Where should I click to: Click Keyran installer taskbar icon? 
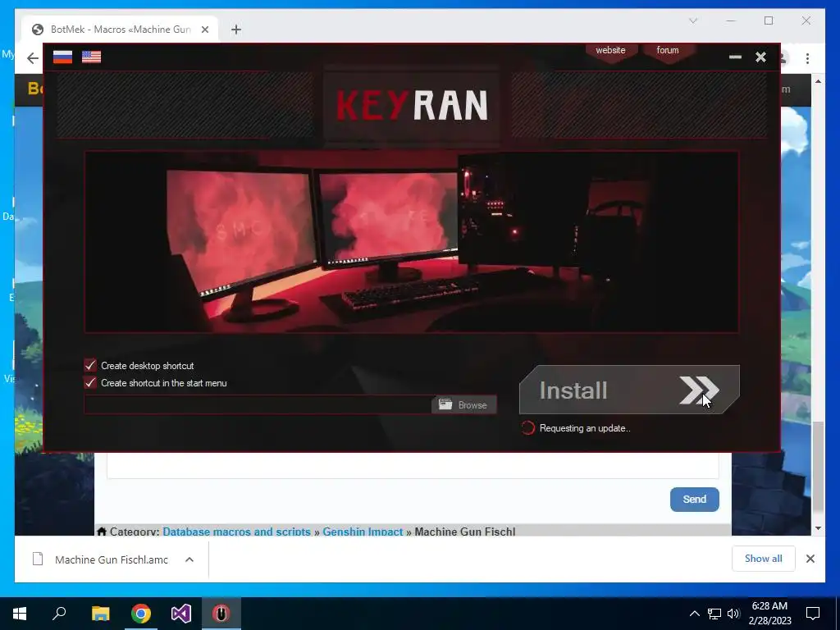point(221,614)
